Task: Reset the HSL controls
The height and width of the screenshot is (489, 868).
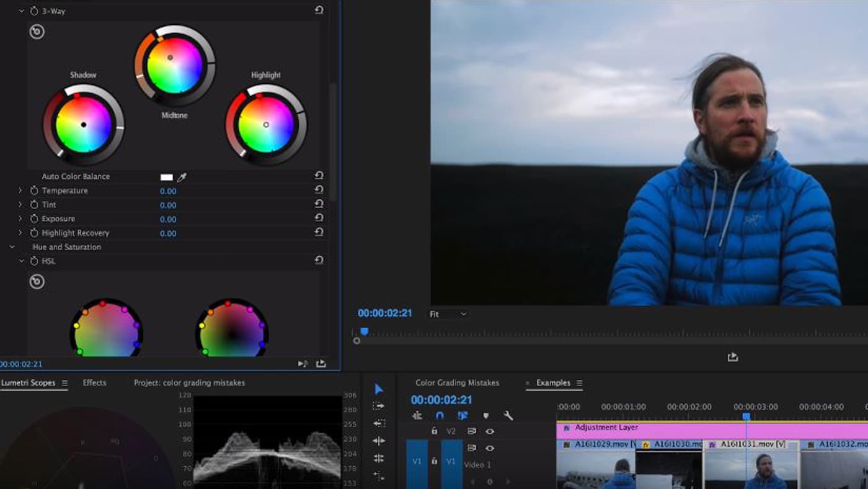Action: coord(319,261)
